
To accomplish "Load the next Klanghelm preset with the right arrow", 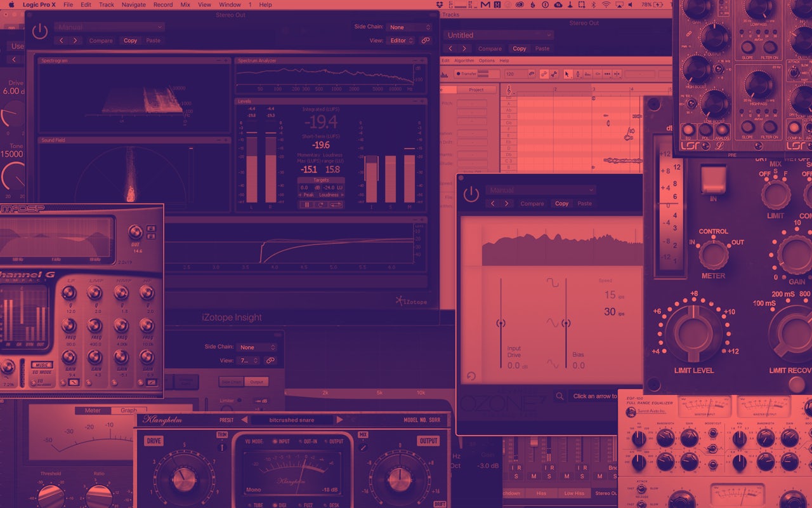I will click(x=339, y=420).
